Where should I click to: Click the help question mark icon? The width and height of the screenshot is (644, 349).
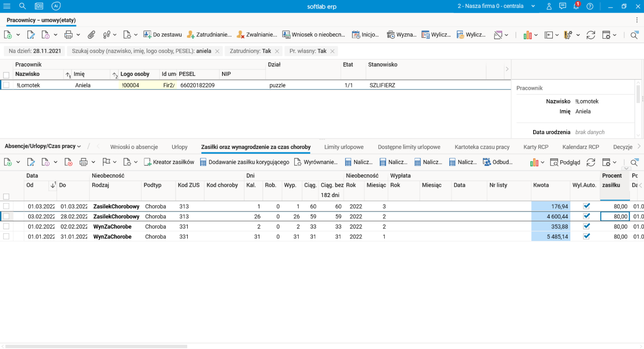[590, 7]
